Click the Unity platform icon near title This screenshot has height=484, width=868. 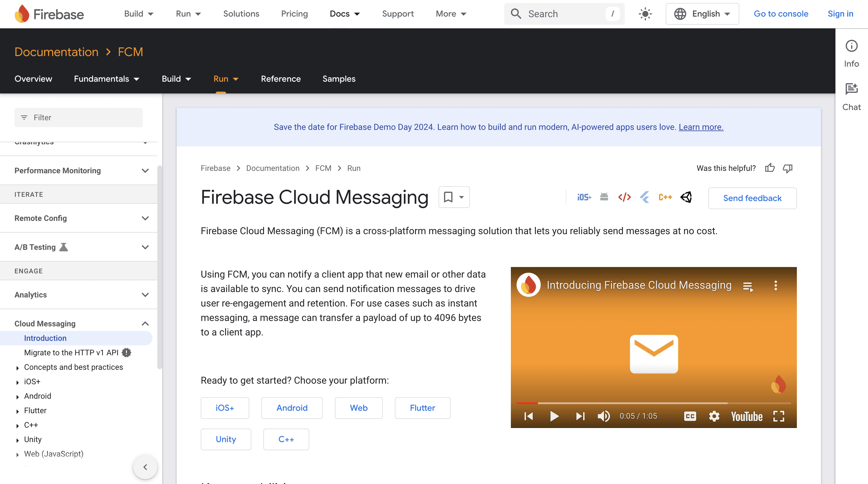(x=686, y=197)
